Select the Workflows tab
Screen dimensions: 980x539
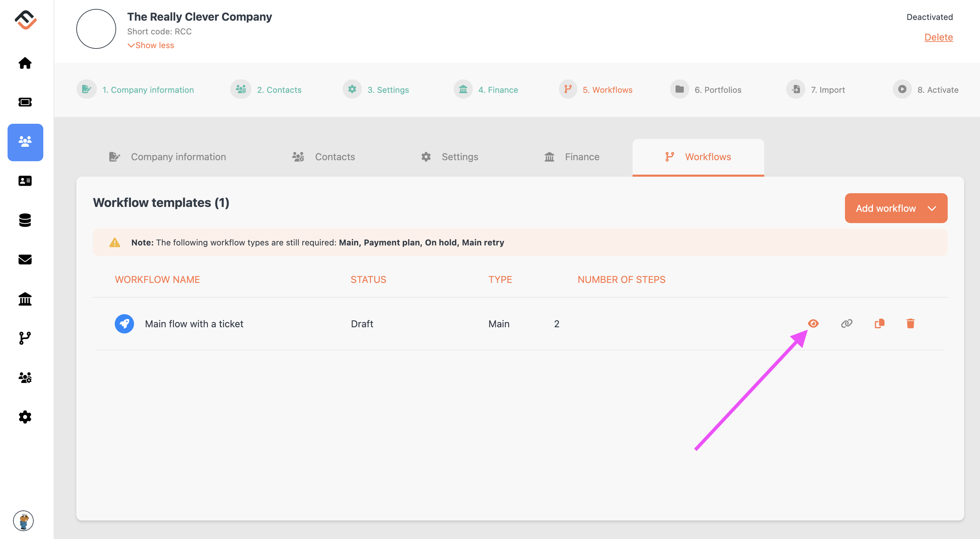coord(698,157)
